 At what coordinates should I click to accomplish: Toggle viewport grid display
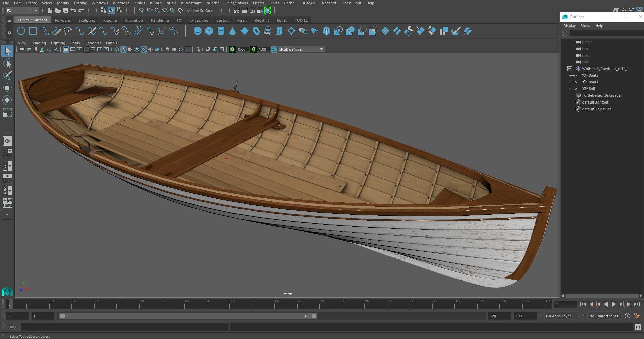pyautogui.click(x=66, y=49)
